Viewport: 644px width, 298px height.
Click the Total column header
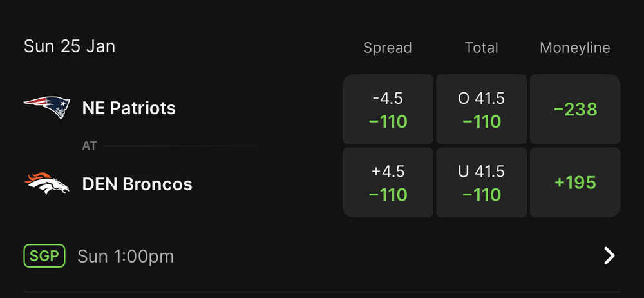coord(481,48)
